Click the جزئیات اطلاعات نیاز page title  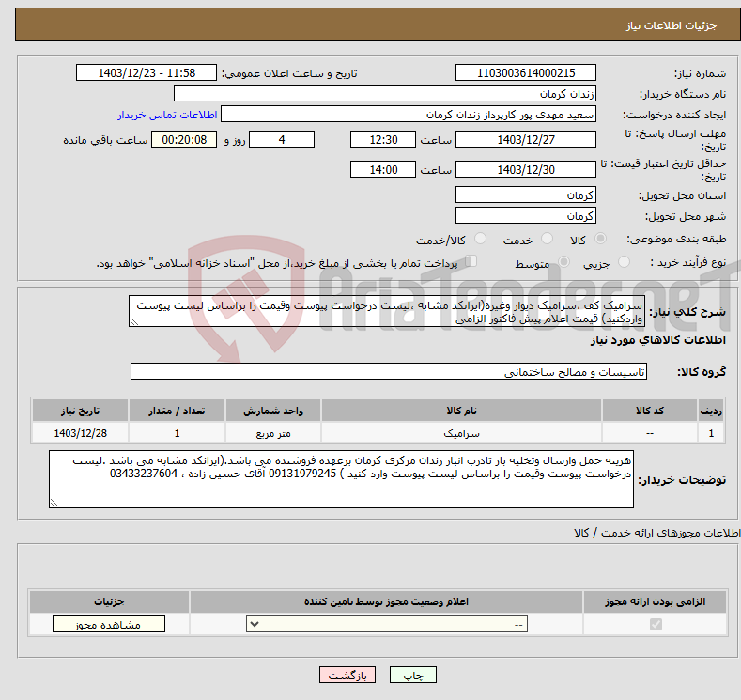(672, 25)
